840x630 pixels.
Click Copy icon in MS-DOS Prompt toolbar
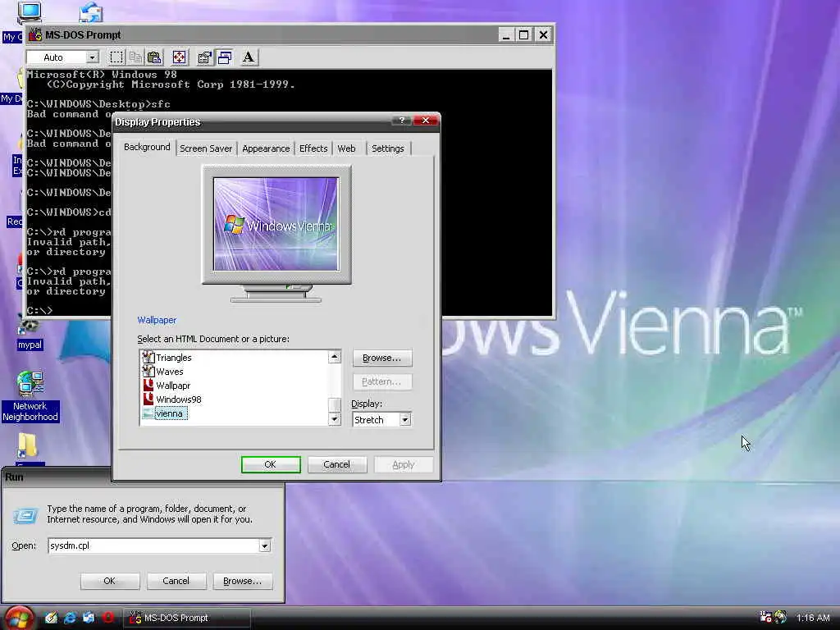point(135,57)
